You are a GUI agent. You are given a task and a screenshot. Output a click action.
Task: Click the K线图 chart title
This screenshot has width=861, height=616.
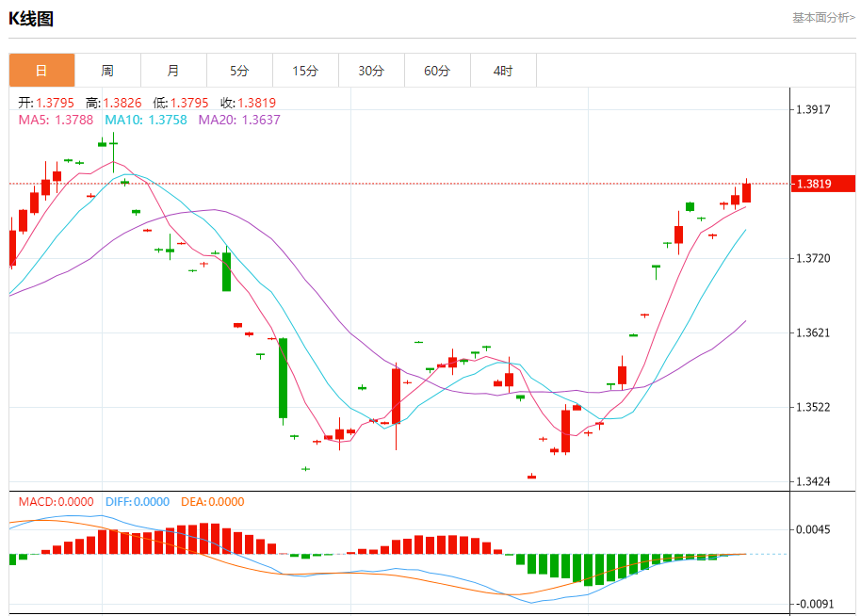pos(31,19)
